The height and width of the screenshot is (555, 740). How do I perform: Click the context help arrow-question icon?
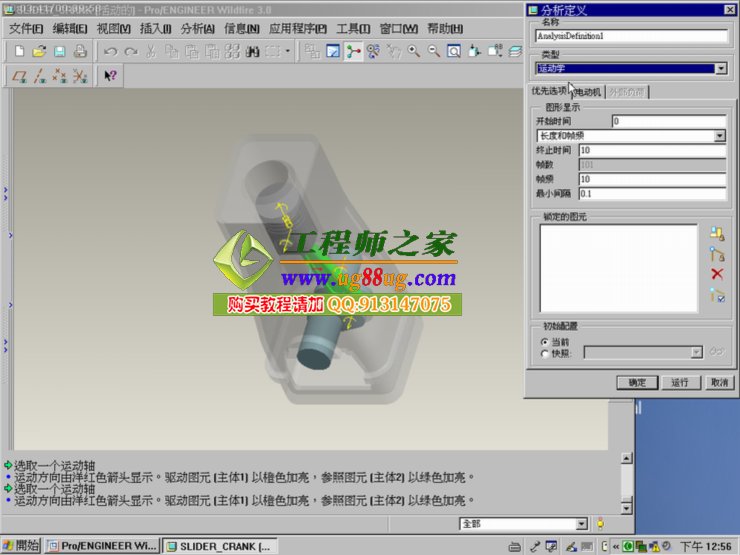[110, 75]
